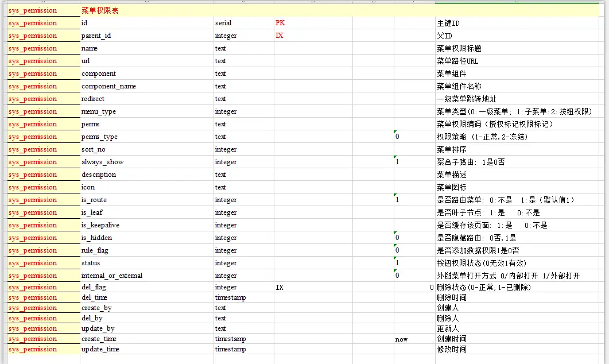Select the 按钮权限状态 comment cell
This screenshot has width=609, height=364.
point(517,263)
